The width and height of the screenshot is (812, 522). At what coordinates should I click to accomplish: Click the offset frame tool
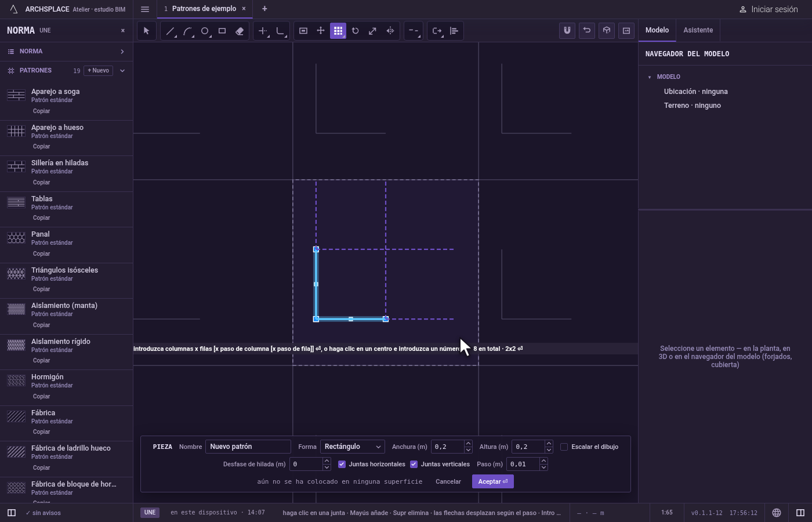coord(303,31)
